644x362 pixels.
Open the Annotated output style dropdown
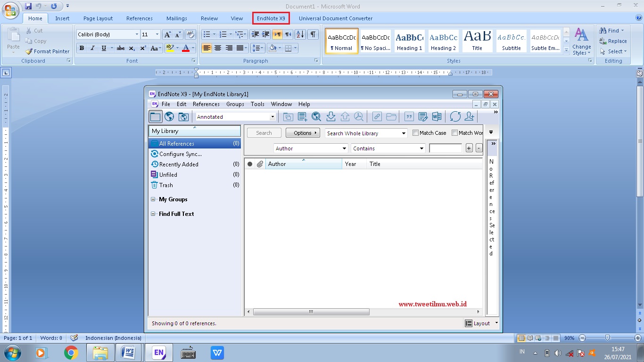click(272, 117)
